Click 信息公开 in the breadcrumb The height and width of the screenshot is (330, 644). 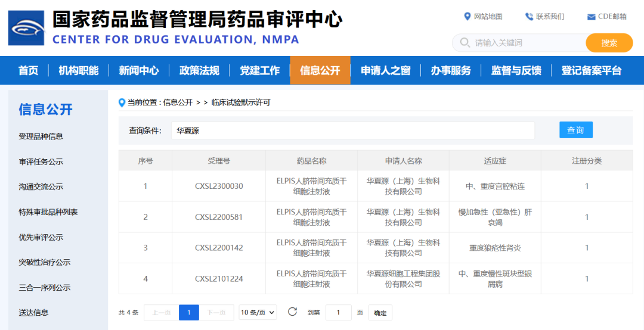click(178, 102)
